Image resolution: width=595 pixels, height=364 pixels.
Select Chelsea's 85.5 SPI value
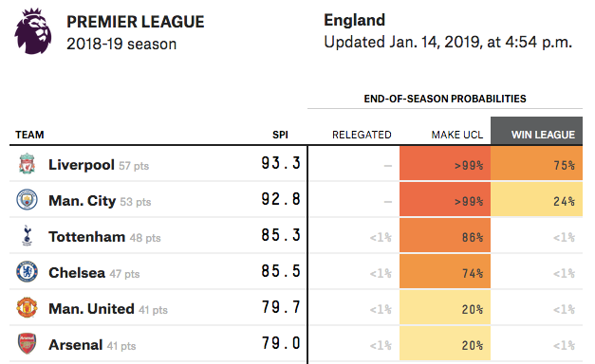pos(281,271)
